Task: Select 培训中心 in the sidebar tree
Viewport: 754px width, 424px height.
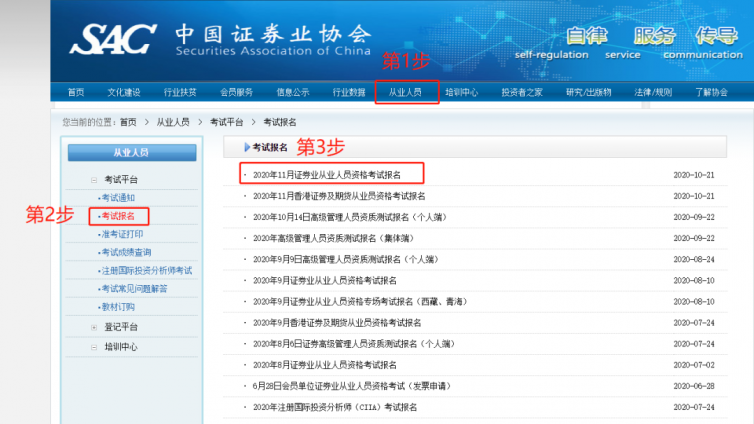Action: coord(121,347)
